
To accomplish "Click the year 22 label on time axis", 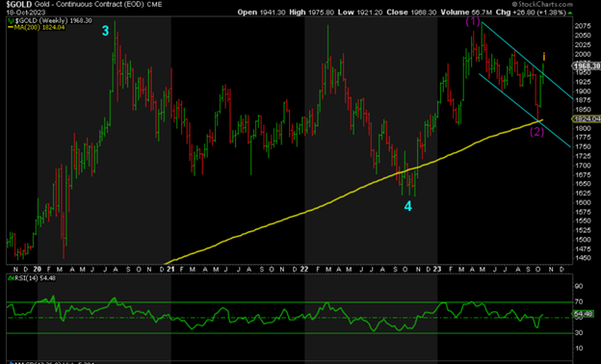I will tap(304, 269).
